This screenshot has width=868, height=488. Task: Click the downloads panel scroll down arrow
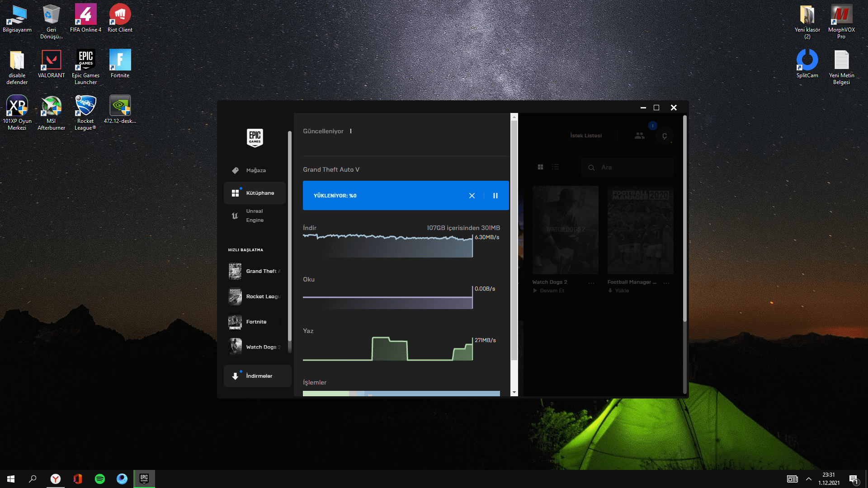pyautogui.click(x=514, y=392)
